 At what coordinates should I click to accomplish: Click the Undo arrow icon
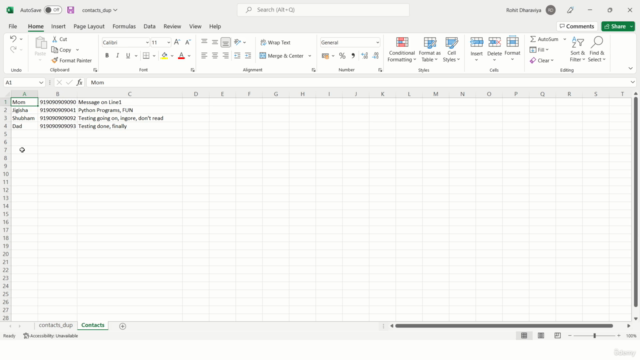point(13,39)
